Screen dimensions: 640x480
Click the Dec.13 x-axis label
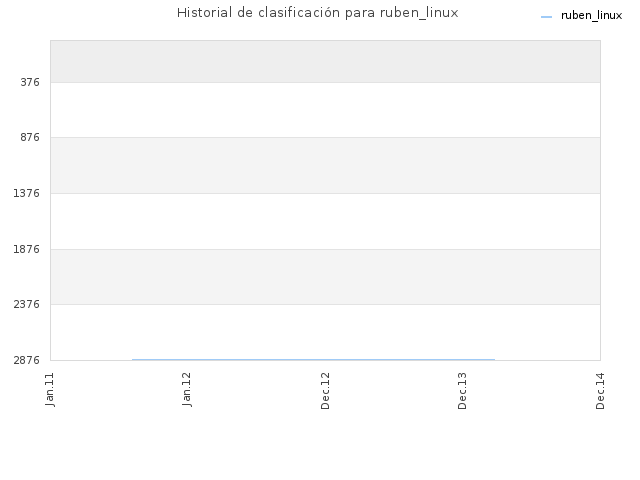click(462, 391)
